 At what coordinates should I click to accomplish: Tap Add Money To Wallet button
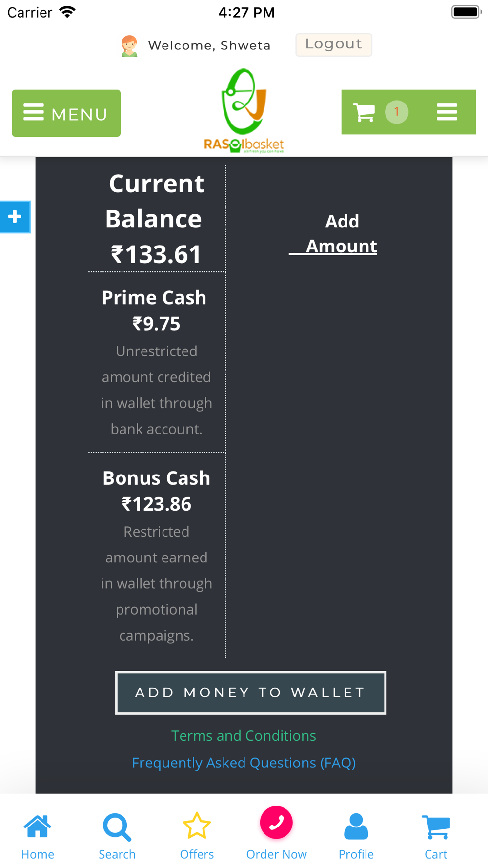coord(251,692)
